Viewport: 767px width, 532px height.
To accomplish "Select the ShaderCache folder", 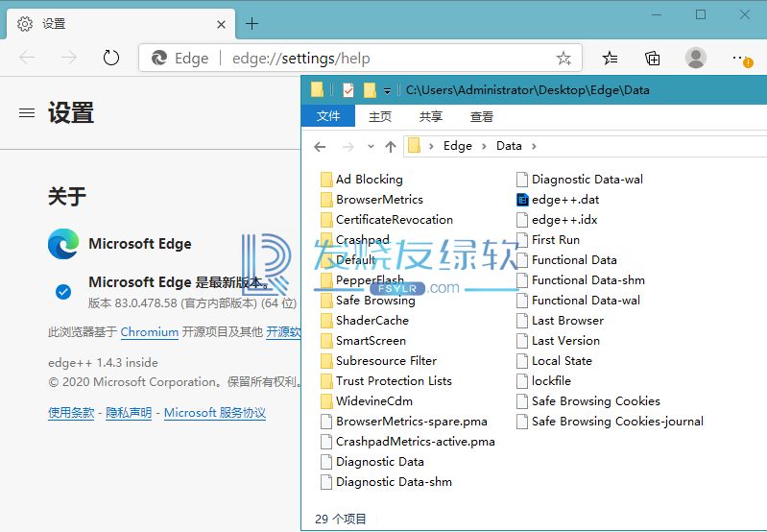I will point(365,320).
